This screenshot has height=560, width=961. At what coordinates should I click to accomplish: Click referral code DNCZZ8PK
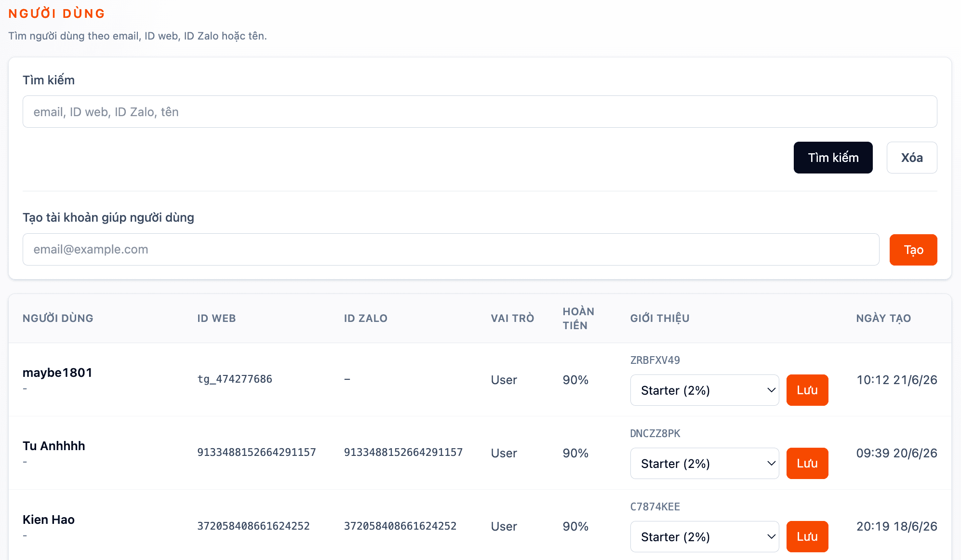pos(655,434)
